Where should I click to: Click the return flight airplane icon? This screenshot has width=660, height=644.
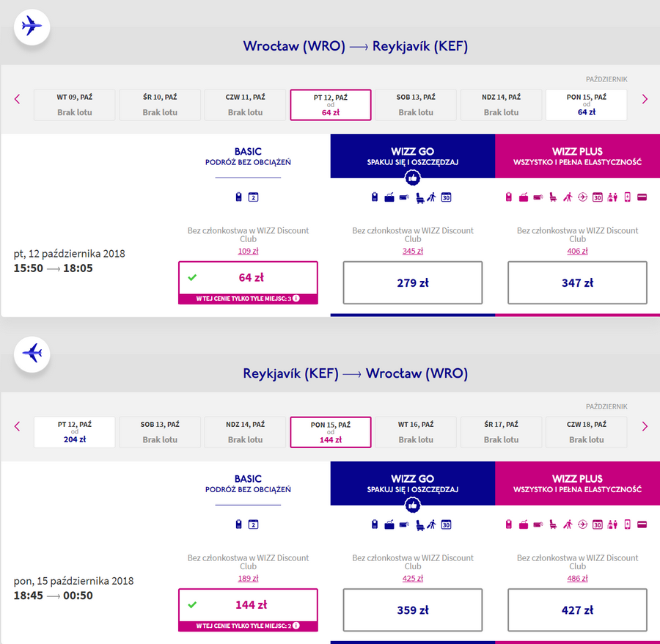[32, 354]
